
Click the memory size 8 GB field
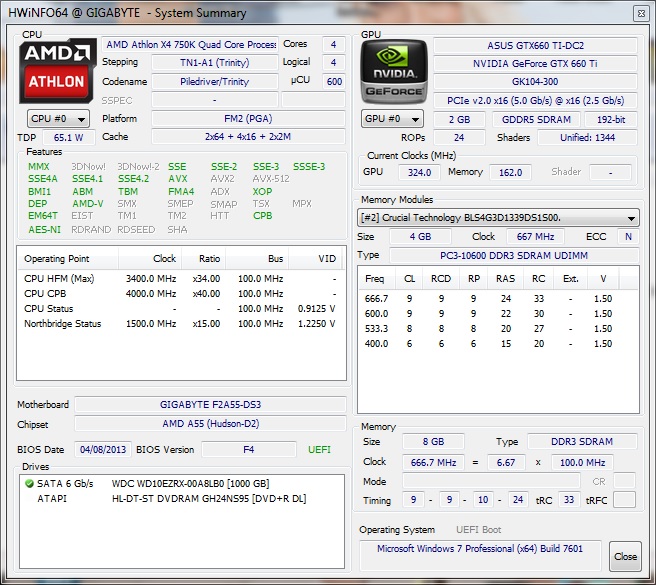433,442
